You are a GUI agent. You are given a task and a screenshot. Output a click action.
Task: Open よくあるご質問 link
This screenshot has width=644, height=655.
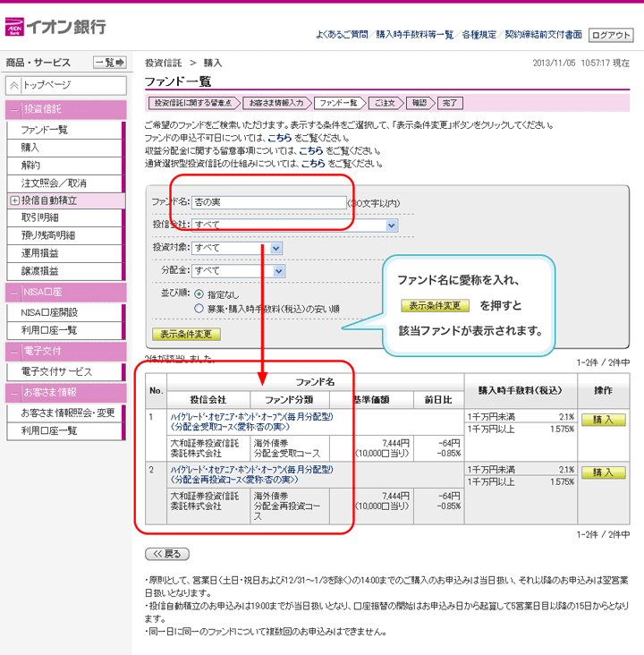point(341,35)
